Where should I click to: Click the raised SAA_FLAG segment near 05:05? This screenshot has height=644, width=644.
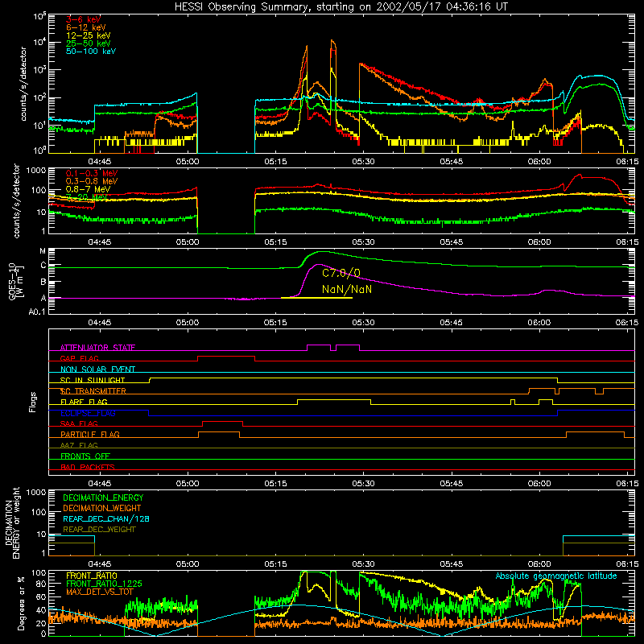222,421
